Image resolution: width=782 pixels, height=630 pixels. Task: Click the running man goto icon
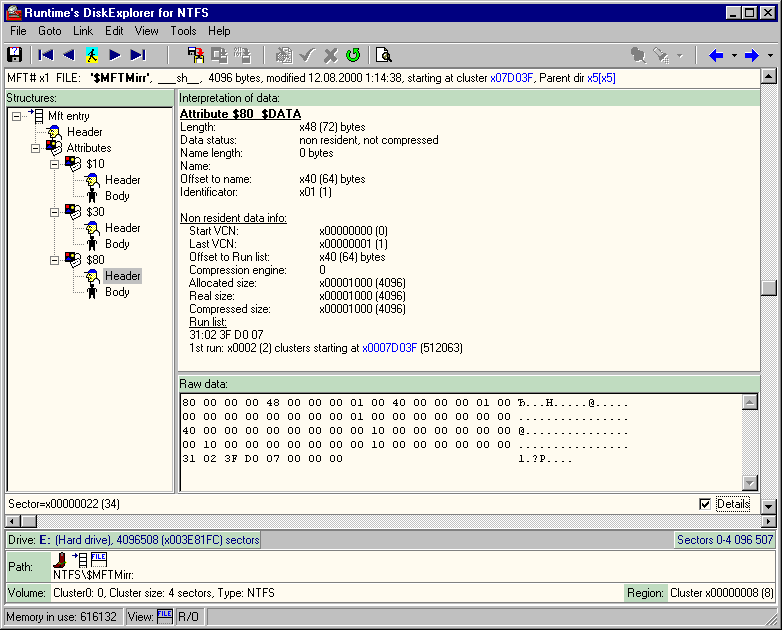(92, 55)
